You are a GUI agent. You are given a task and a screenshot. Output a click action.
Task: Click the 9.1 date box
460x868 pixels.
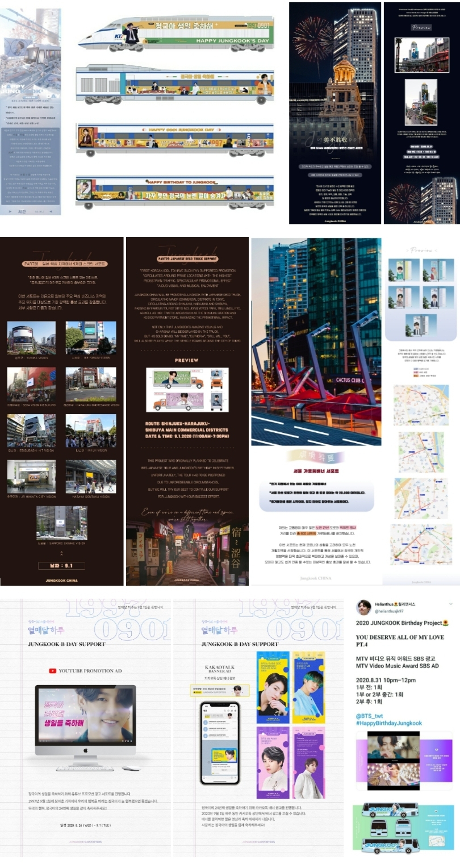[x=61, y=566]
